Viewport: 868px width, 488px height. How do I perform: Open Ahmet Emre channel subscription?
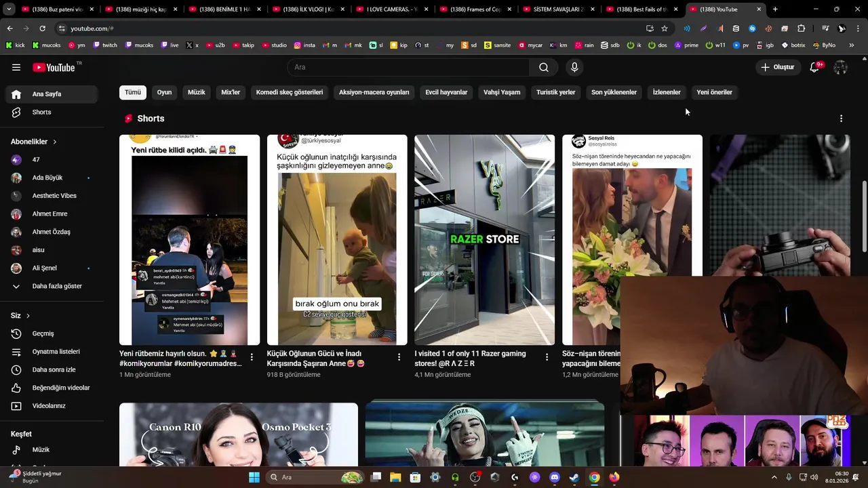click(x=52, y=213)
